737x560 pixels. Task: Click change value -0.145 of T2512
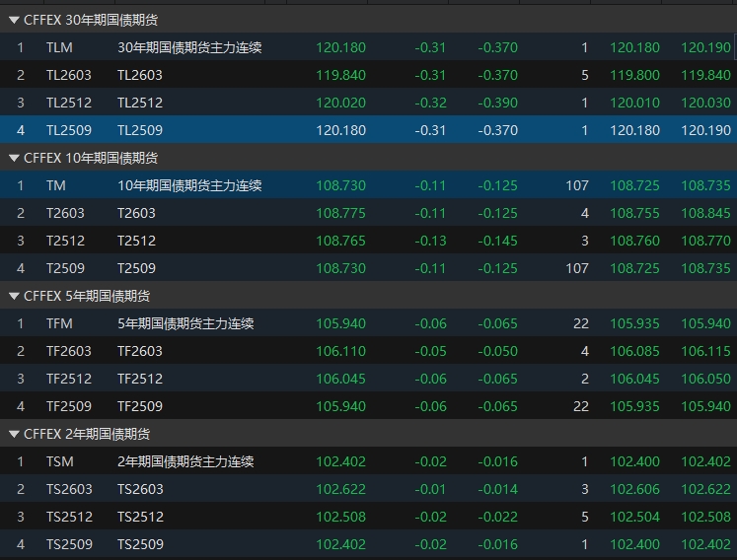[498, 241]
